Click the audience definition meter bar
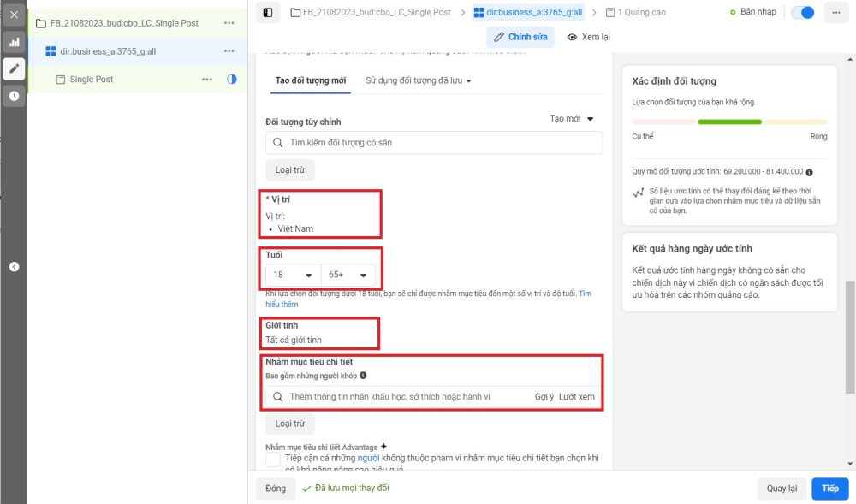The height and width of the screenshot is (504, 856). (x=729, y=122)
